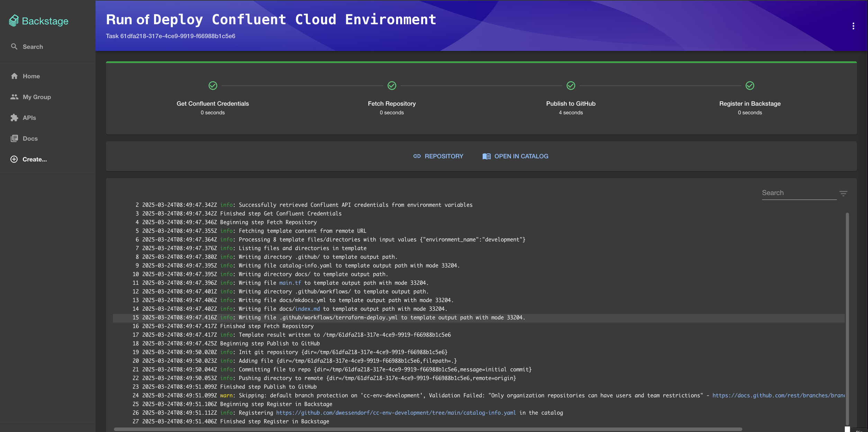
Task: Select log line 21 Committing file to repo
Action: tap(479, 369)
